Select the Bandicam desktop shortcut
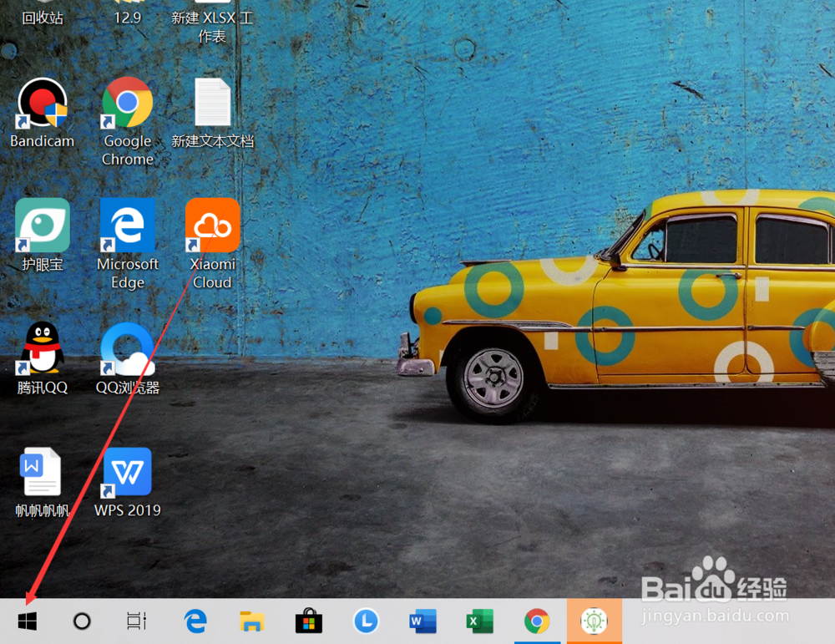This screenshot has width=835, height=644. click(x=42, y=113)
